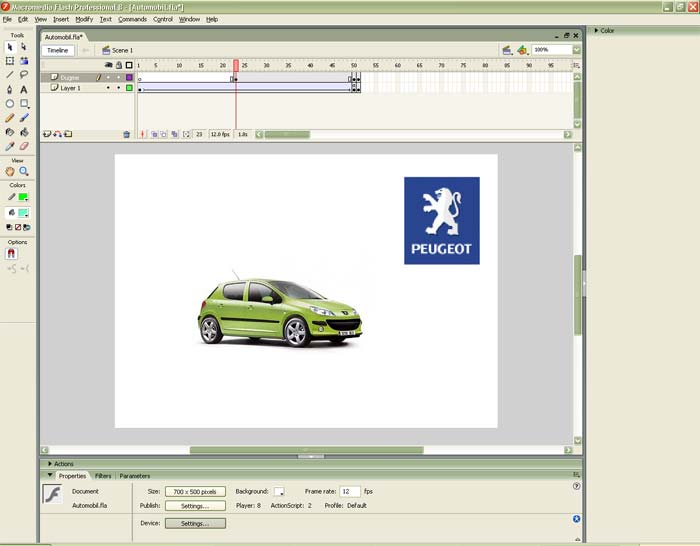This screenshot has width=700, height=546.
Task: Click the Black and White colors icon
Action: 9,227
